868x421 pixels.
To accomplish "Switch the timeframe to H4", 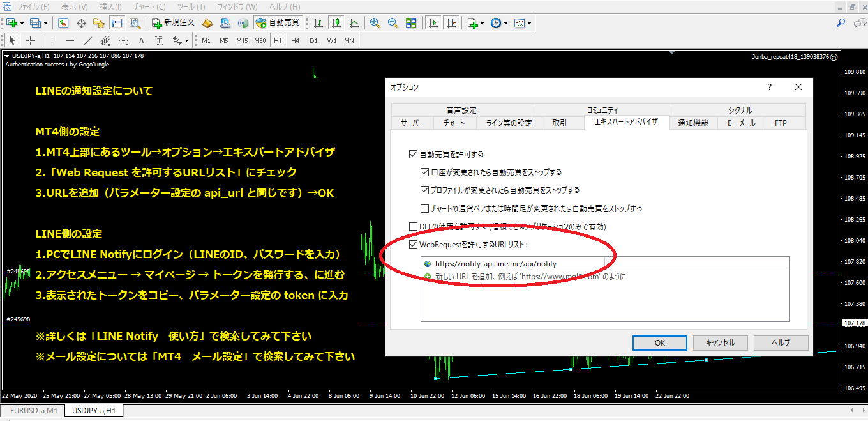I will (x=296, y=40).
